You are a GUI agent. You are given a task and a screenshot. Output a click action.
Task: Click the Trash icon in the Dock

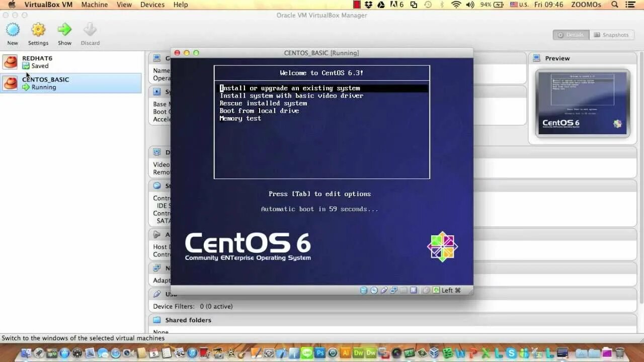pyautogui.click(x=620, y=353)
